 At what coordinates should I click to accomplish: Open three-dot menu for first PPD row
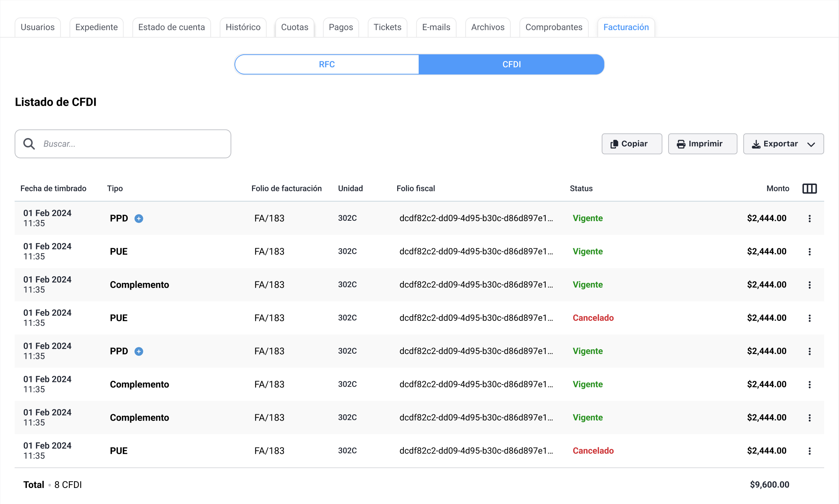pos(809,218)
